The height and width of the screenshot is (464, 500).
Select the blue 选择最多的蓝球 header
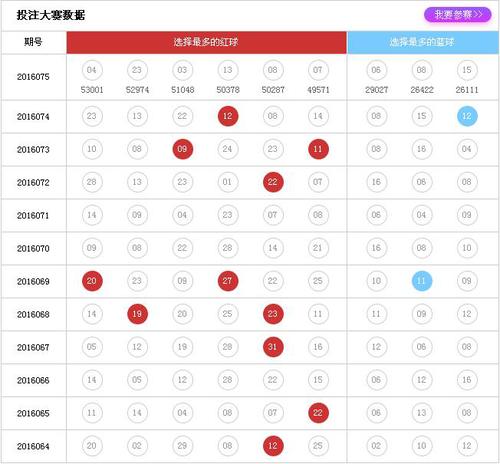click(423, 42)
